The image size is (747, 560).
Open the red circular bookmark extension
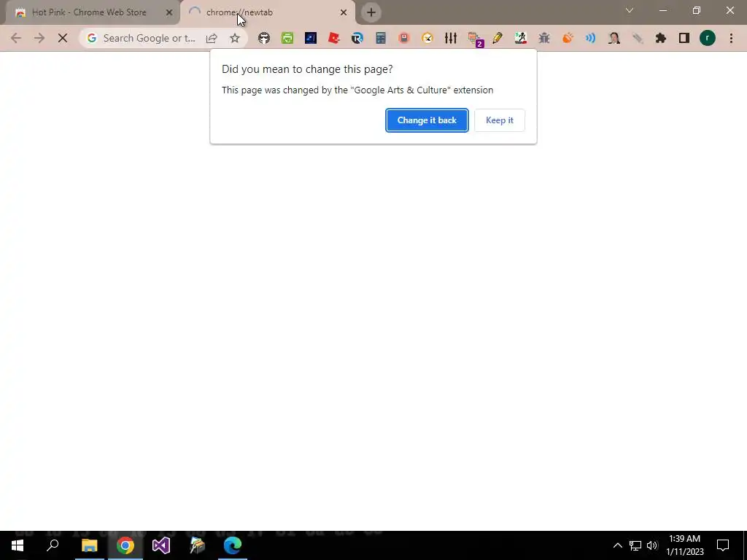pos(404,38)
